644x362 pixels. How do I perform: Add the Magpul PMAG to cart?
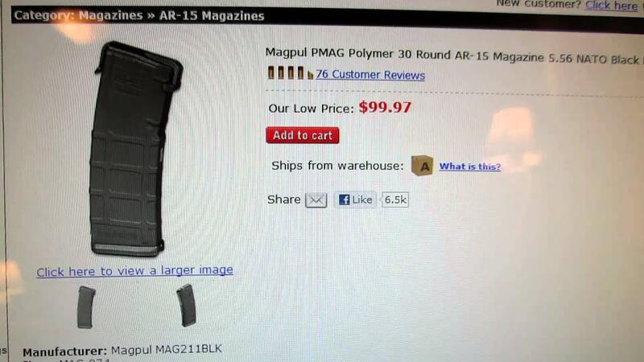pyautogui.click(x=303, y=135)
